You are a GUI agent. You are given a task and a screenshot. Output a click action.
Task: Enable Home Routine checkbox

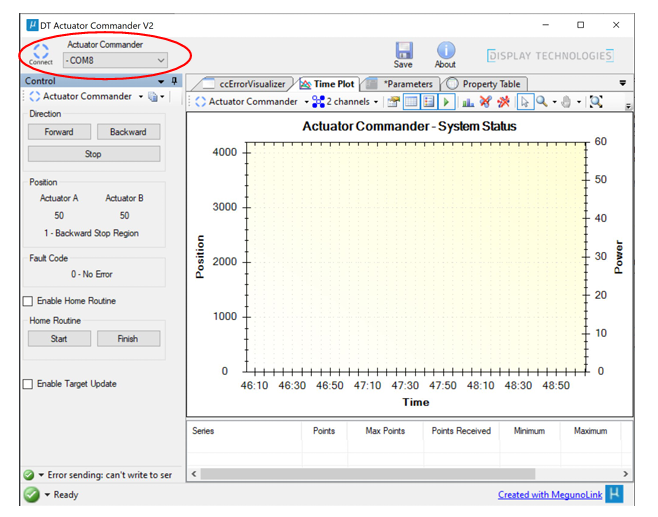[x=28, y=301]
